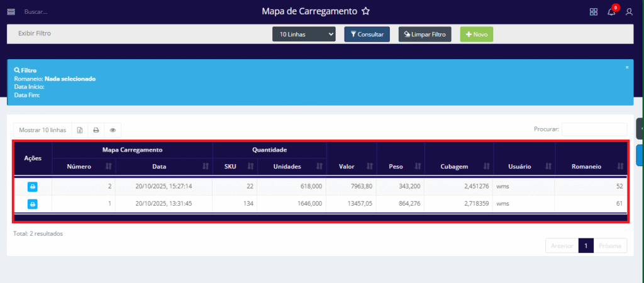Expand the Exibir Filtro section
Screen dimensions: 644x283
[35, 33]
